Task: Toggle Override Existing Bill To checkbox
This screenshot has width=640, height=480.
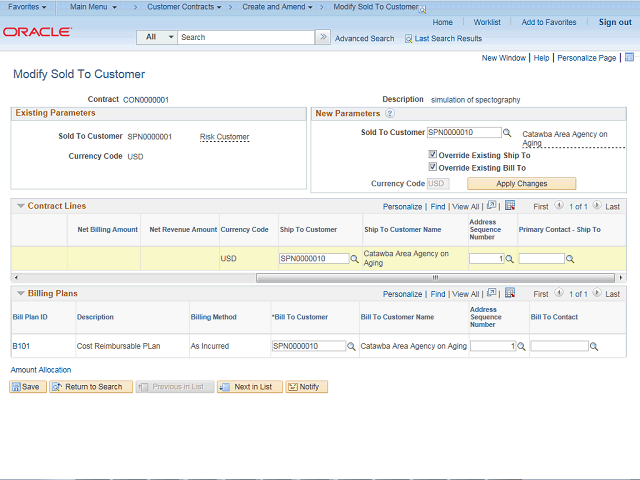Action: tap(433, 167)
